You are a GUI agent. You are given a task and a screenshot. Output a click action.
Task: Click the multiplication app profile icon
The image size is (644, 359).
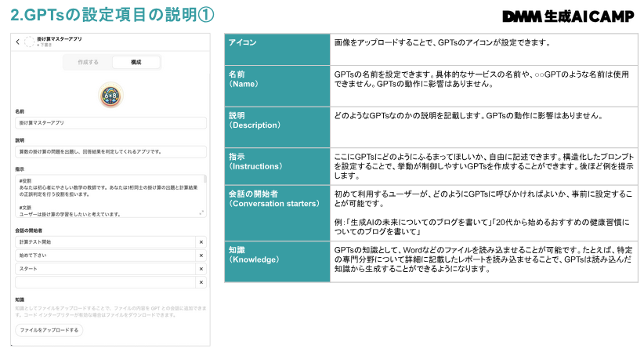[x=110, y=96]
